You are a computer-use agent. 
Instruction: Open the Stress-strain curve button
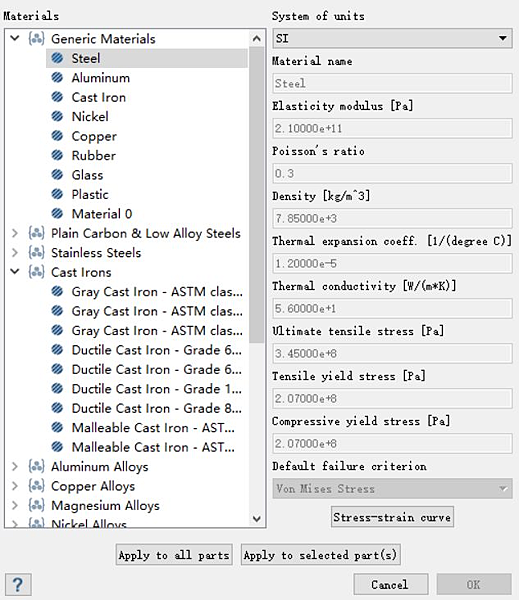[x=392, y=517]
